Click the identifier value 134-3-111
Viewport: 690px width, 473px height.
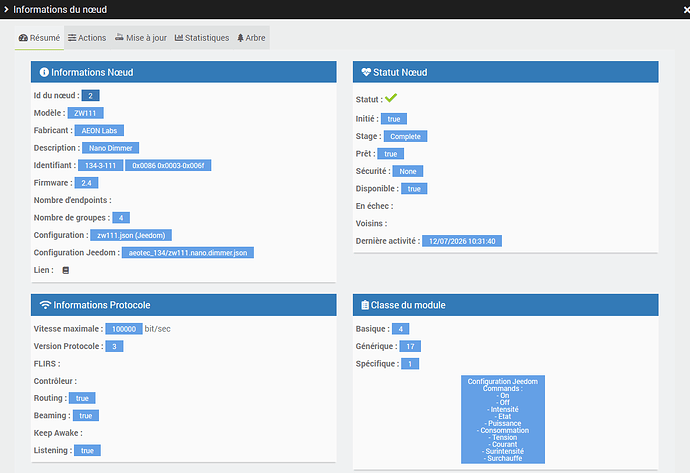click(x=100, y=165)
